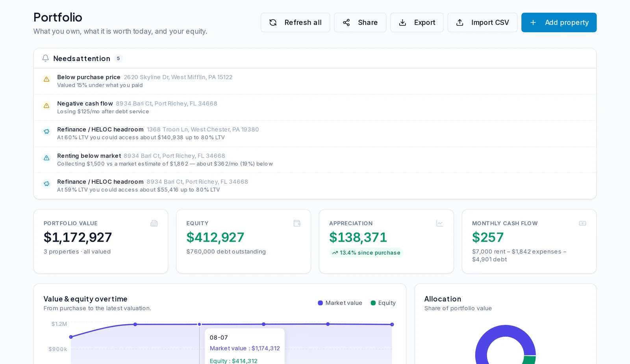Click tooltip value "Market value : $1,174,312"

point(245,349)
